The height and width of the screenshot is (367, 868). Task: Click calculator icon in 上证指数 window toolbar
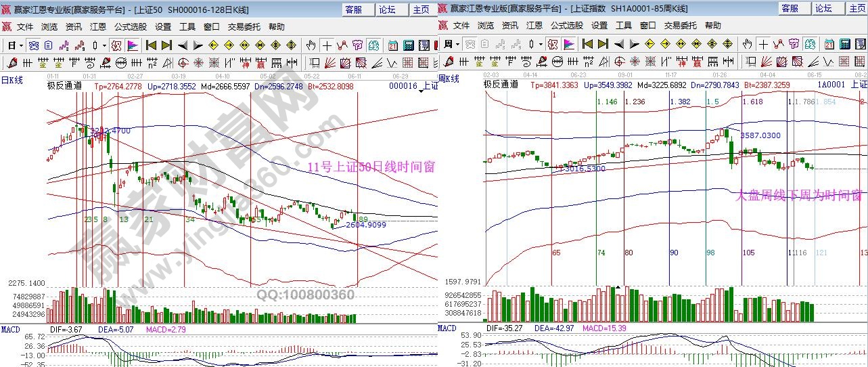(x=846, y=45)
